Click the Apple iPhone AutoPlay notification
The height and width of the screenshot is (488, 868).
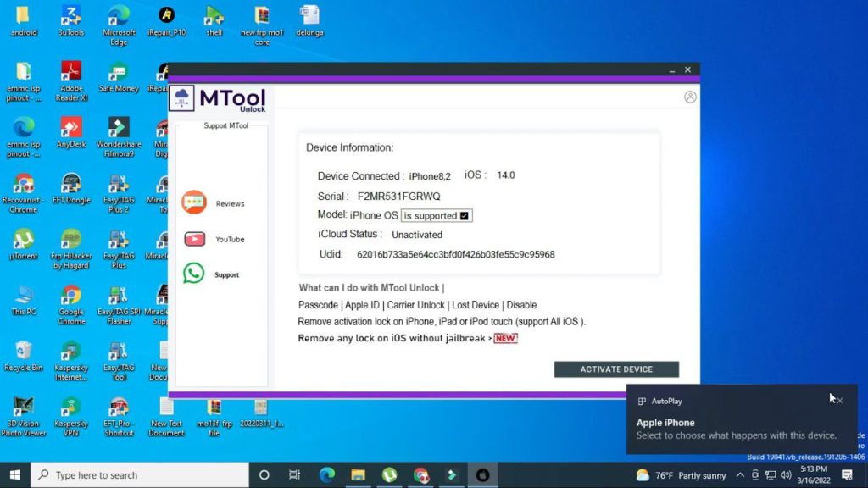pyautogui.click(x=729, y=429)
